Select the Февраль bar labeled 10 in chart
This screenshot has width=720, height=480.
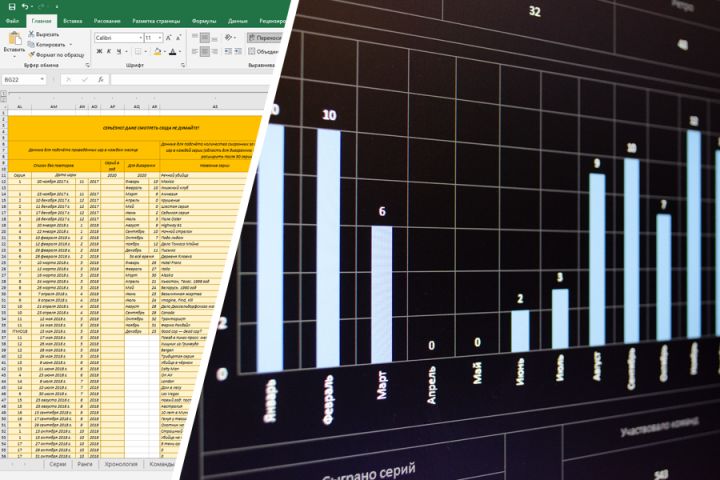pos(328,248)
